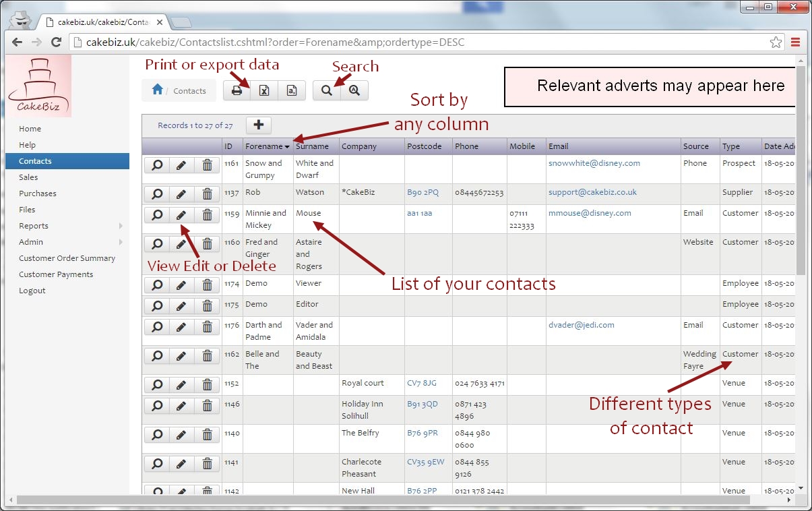This screenshot has height=511, width=812.
Task: Change sort order via Forename arrow
Action: click(288, 146)
